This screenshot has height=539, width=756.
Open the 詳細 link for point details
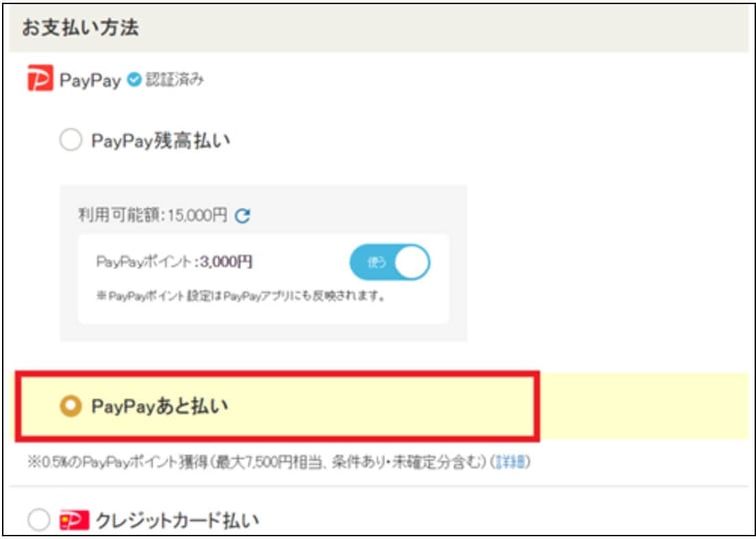coord(512,461)
